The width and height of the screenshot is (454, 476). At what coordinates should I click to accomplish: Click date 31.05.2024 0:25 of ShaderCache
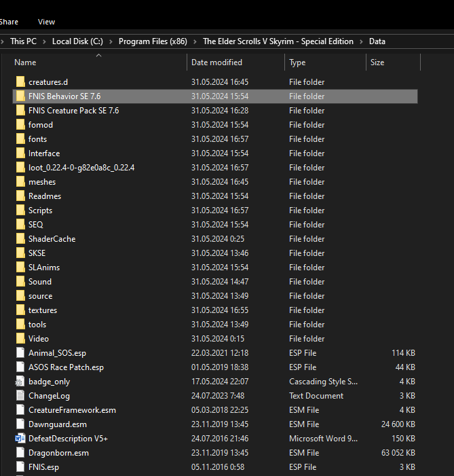[218, 239]
